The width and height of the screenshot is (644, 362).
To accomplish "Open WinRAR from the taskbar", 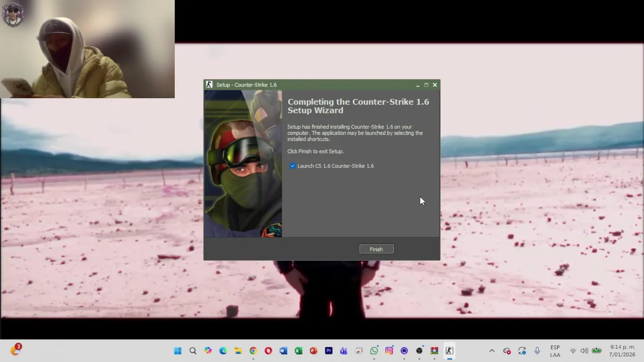I will tap(434, 351).
